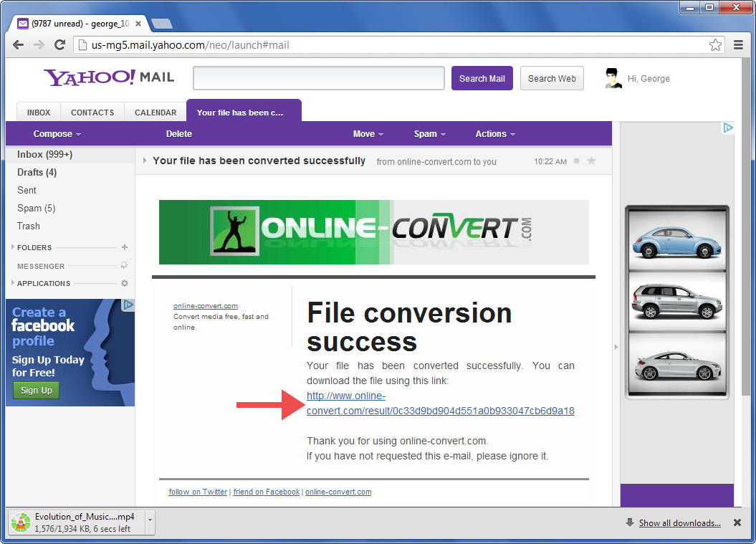
Task: Click the blue Beetle car ad thumbnail
Action: pyautogui.click(x=677, y=239)
